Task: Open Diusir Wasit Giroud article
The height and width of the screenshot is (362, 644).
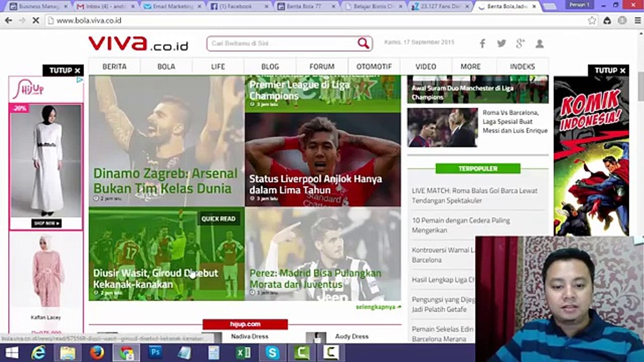Action: 155,279
